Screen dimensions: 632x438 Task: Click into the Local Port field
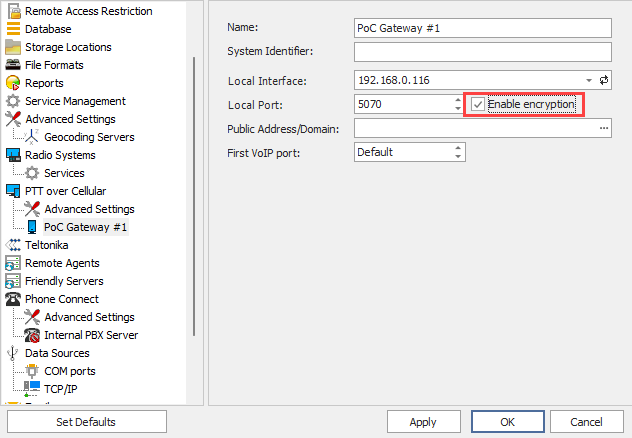(x=404, y=104)
